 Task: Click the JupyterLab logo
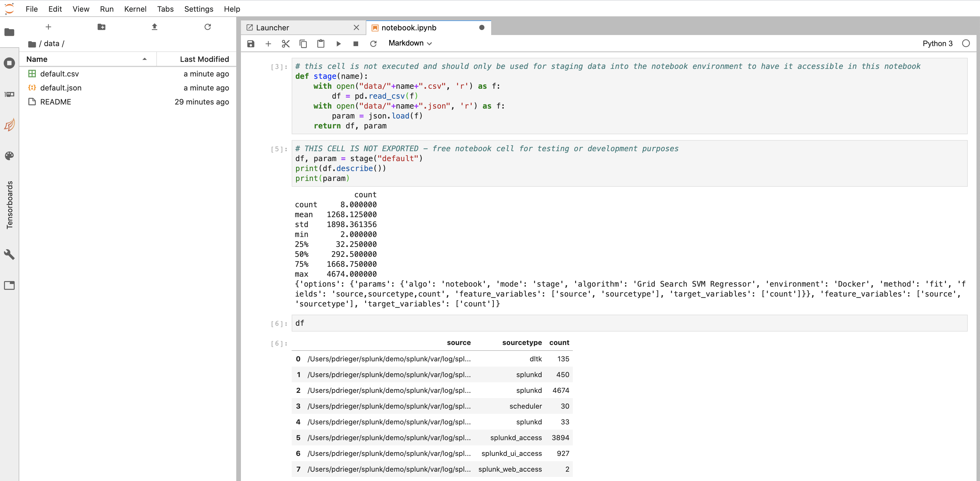[9, 8]
